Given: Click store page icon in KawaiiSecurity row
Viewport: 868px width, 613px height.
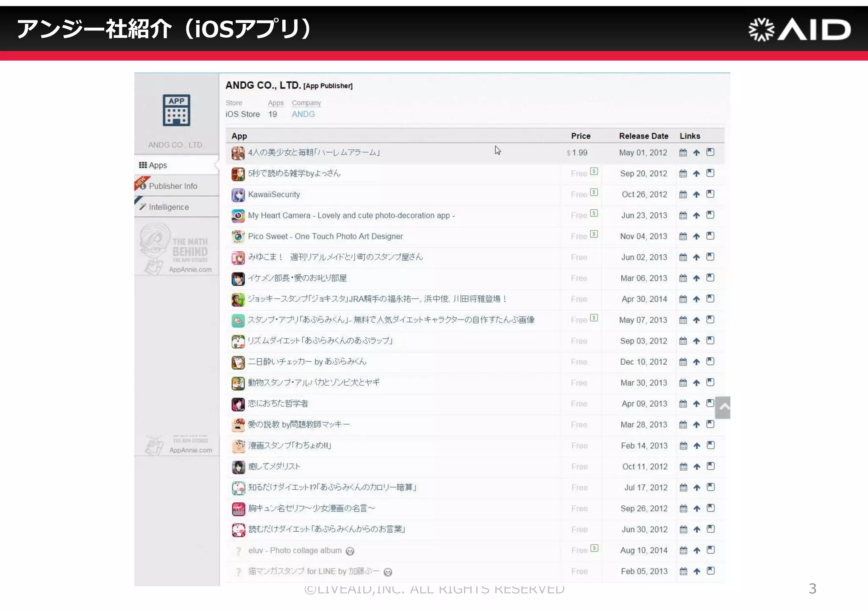Looking at the screenshot, I should 710,194.
